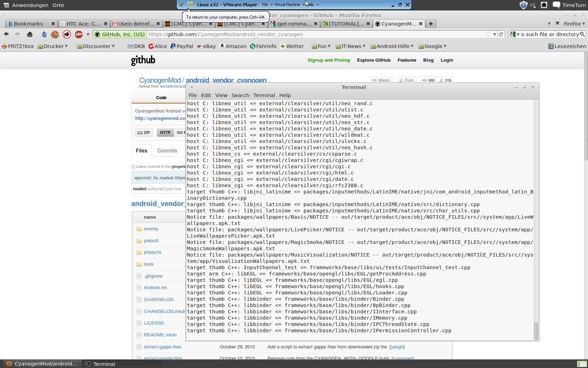Open the Terminal View menu
588x368 pixels.
(221, 95)
